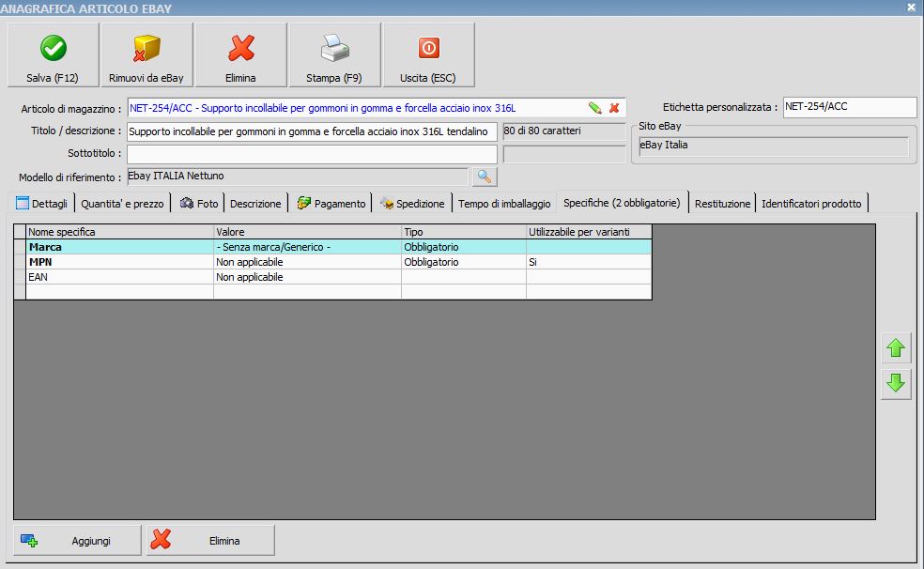
Task: Click red X clear icon for Articolo di magazzino
Action: point(614,108)
